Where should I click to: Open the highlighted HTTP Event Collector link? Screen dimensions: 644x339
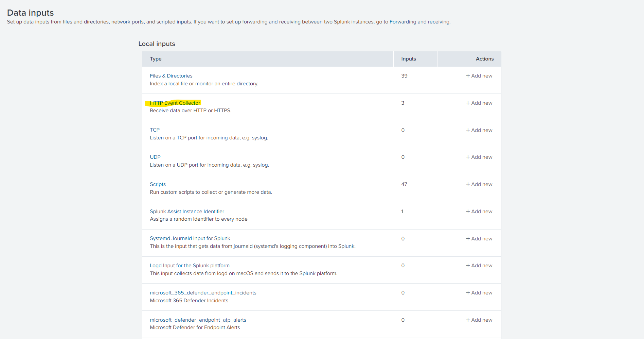(x=175, y=103)
